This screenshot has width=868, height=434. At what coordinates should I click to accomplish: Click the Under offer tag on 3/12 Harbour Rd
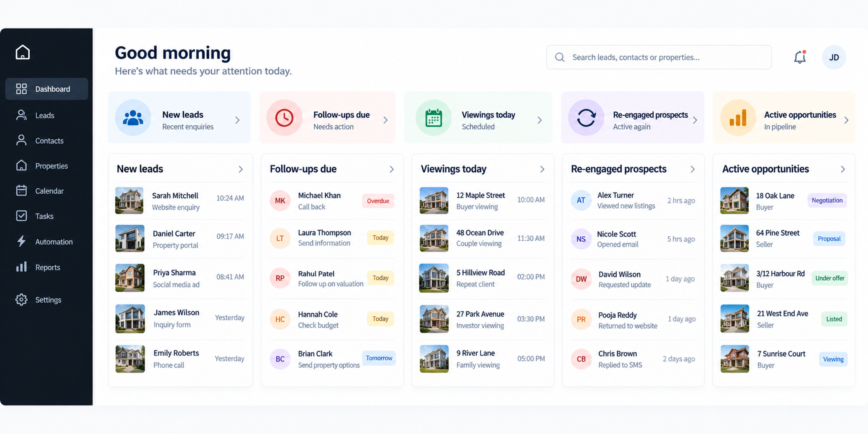tap(830, 278)
